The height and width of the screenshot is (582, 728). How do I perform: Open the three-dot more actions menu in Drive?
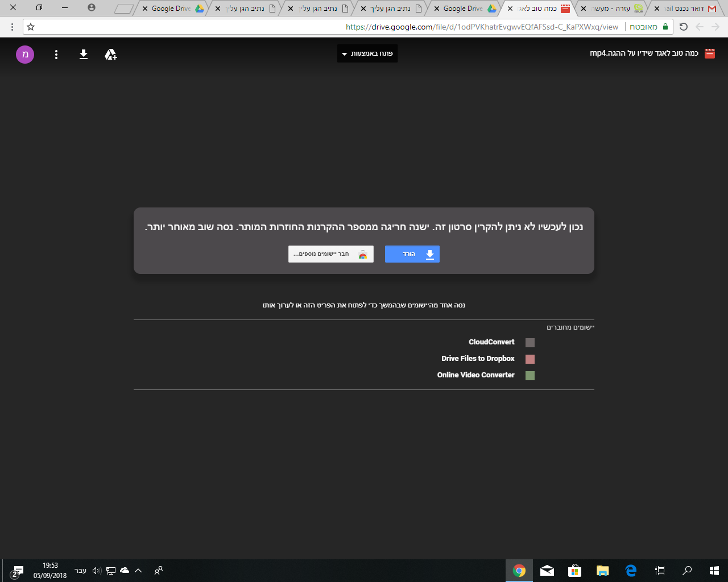(x=56, y=55)
